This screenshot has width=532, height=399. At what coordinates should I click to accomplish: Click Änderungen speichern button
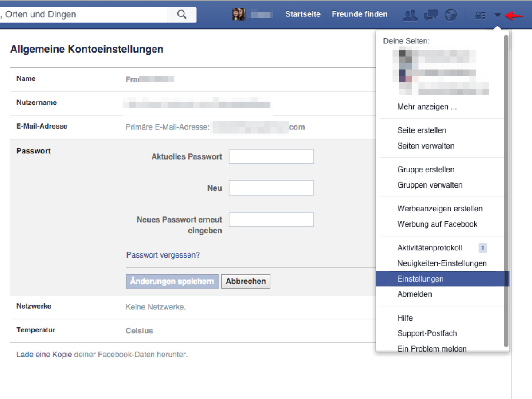[172, 282]
